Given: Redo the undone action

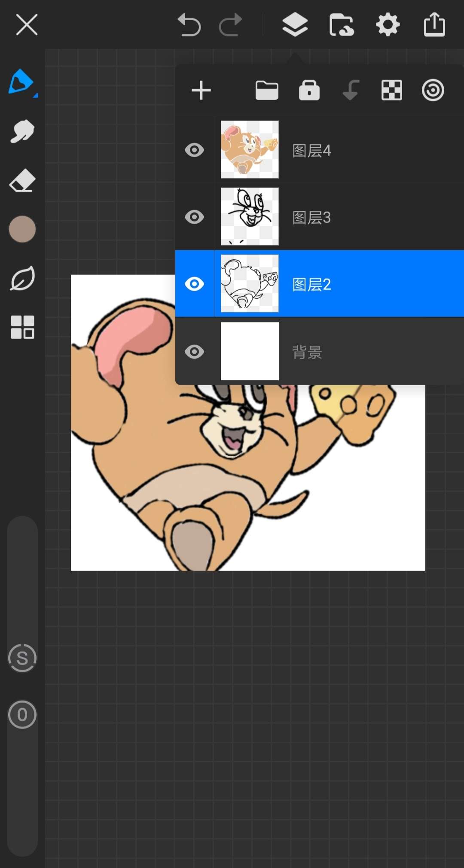Looking at the screenshot, I should pyautogui.click(x=231, y=25).
